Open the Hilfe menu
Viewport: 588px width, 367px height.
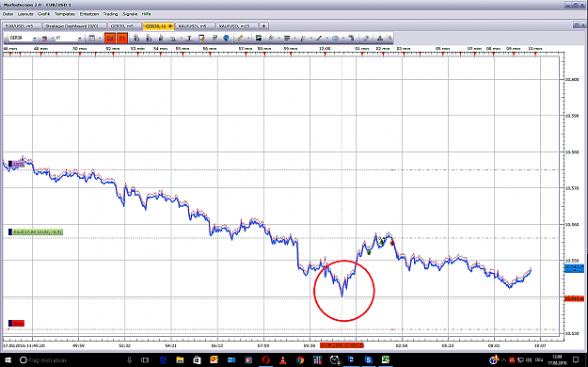point(146,14)
